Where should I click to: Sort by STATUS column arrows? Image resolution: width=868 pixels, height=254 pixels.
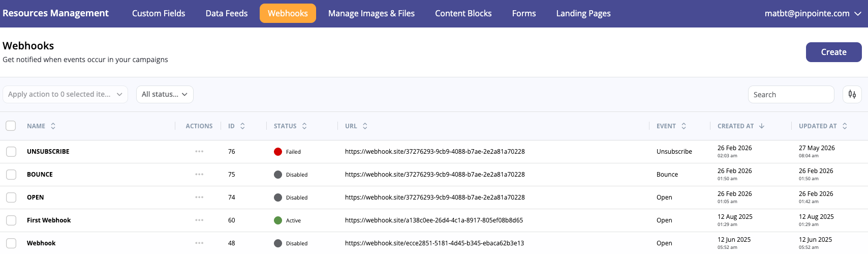(x=304, y=126)
